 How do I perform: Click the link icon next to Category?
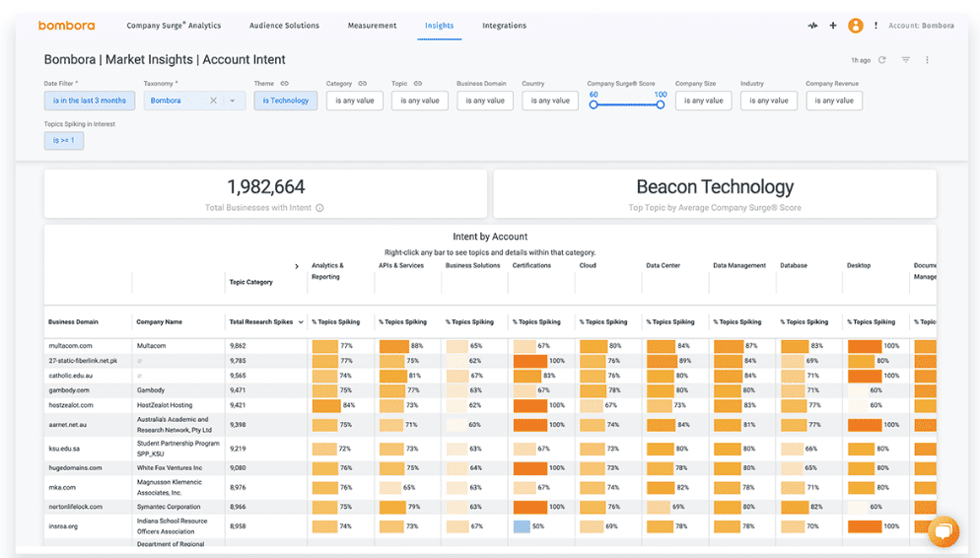363,83
